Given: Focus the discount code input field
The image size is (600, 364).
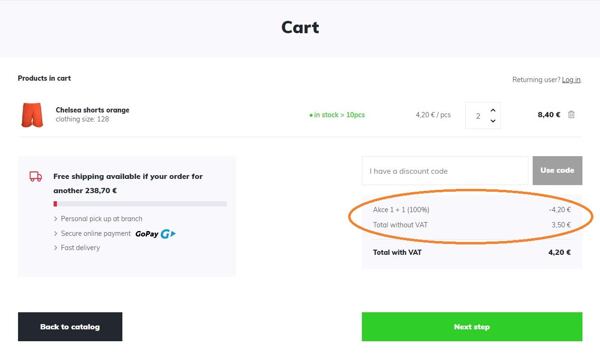Looking at the screenshot, I should (445, 171).
